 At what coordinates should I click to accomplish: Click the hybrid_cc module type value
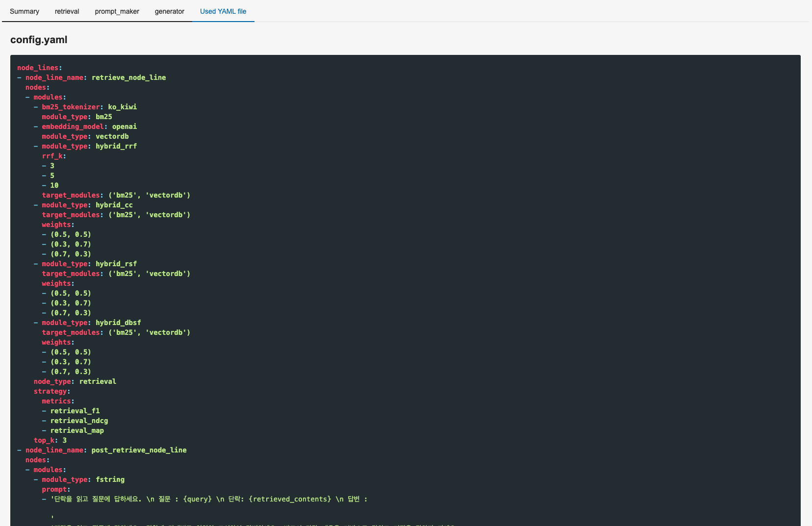[114, 205]
